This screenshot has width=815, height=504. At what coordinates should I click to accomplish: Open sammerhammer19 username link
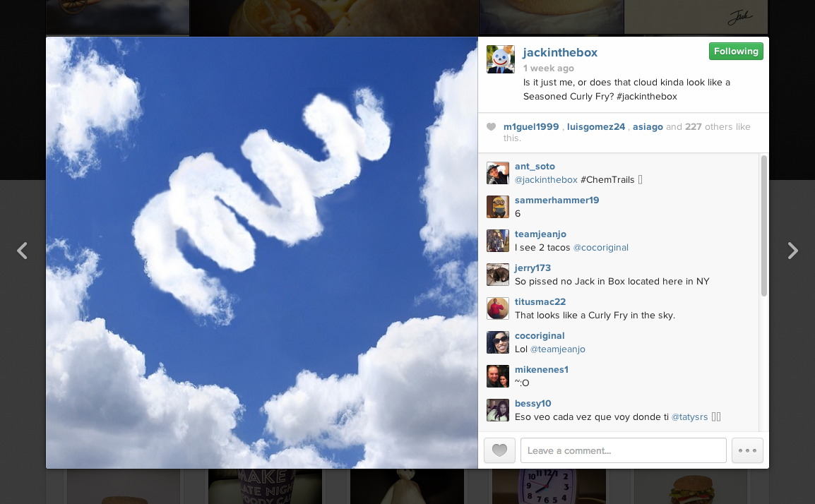click(557, 200)
